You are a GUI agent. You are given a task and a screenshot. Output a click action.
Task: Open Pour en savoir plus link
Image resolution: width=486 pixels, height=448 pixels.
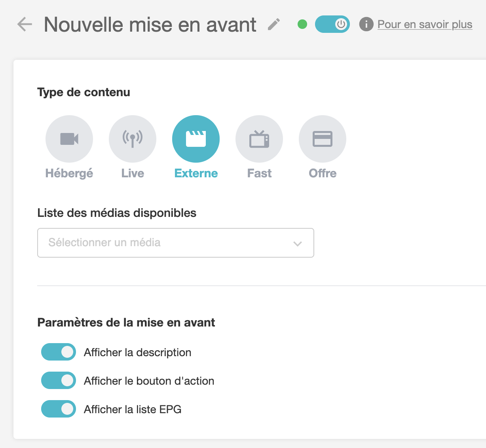[425, 25]
